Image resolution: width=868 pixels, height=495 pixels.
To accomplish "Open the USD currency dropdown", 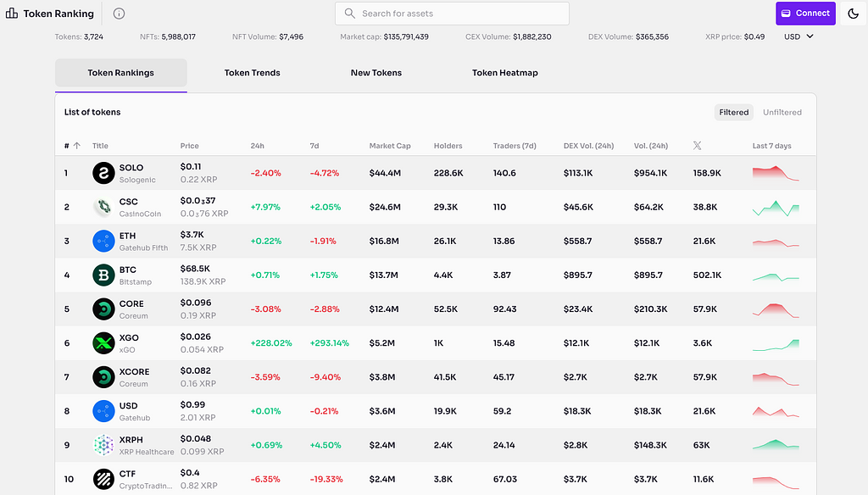I will [798, 36].
